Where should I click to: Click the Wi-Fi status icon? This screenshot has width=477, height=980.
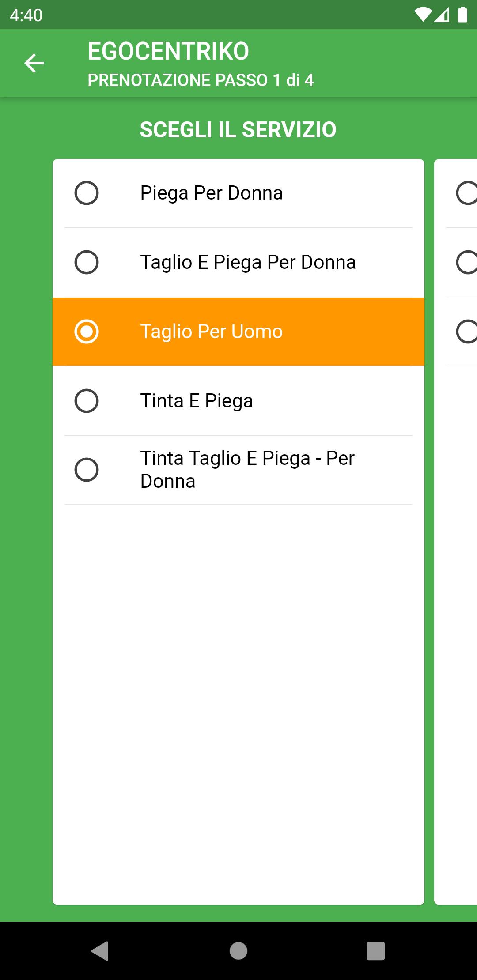423,15
